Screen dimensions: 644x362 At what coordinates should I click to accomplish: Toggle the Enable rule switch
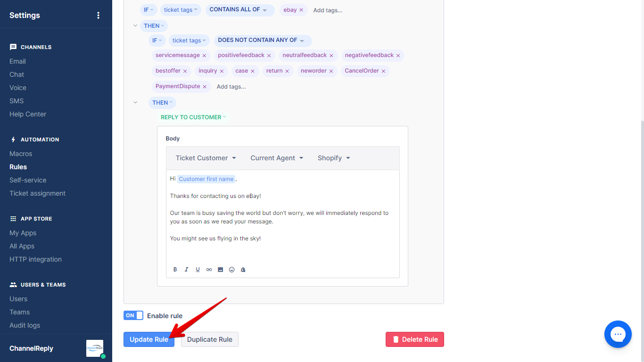[x=133, y=315]
